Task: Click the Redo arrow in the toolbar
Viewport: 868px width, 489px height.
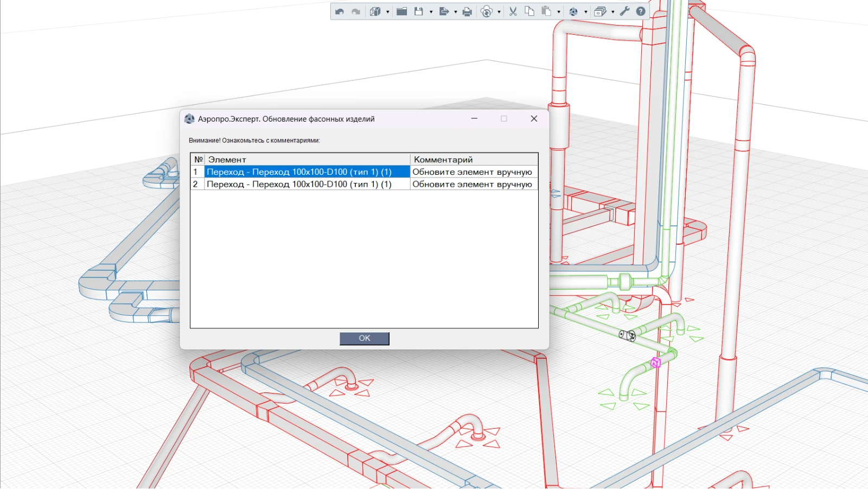Action: (x=356, y=11)
